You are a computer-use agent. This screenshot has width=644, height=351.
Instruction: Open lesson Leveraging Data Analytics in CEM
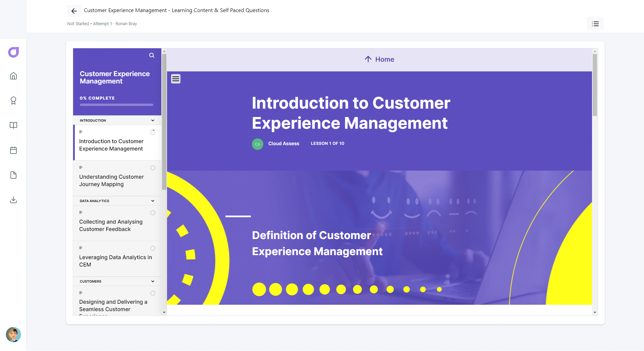point(117,259)
